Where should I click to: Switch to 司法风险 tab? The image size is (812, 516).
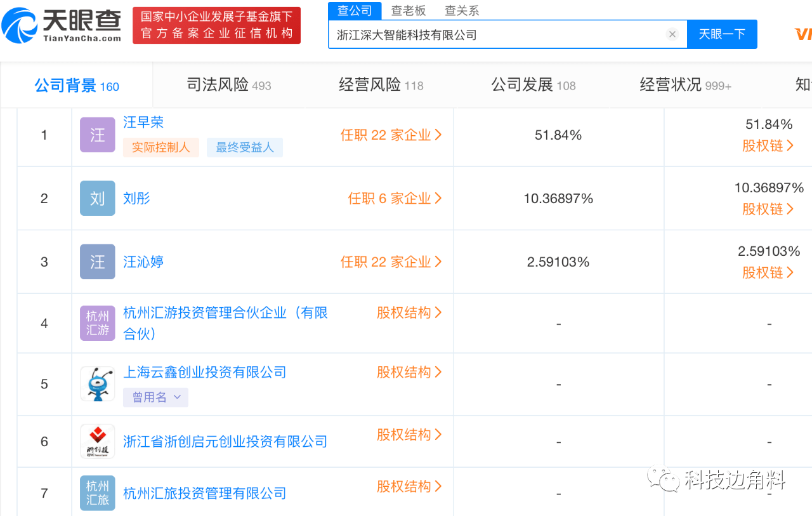point(228,85)
